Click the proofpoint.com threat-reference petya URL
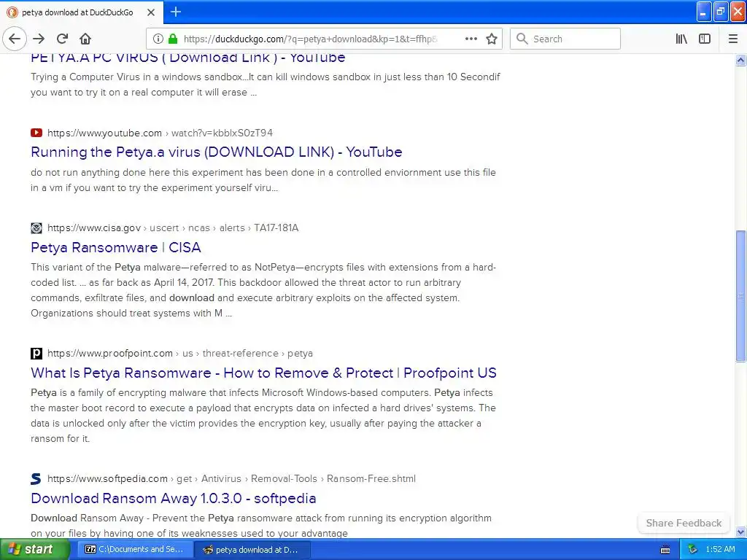The image size is (747, 560). click(x=180, y=354)
